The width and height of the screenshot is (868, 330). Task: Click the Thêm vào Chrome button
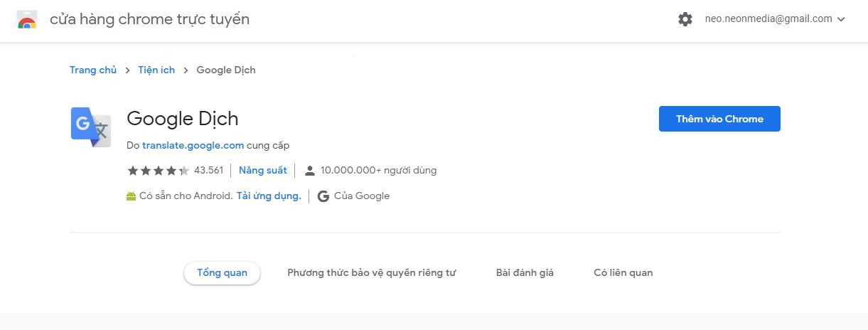tap(719, 119)
